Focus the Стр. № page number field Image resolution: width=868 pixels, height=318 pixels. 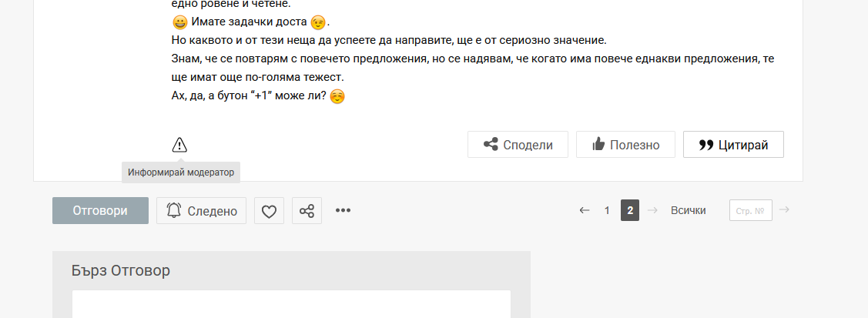point(751,210)
